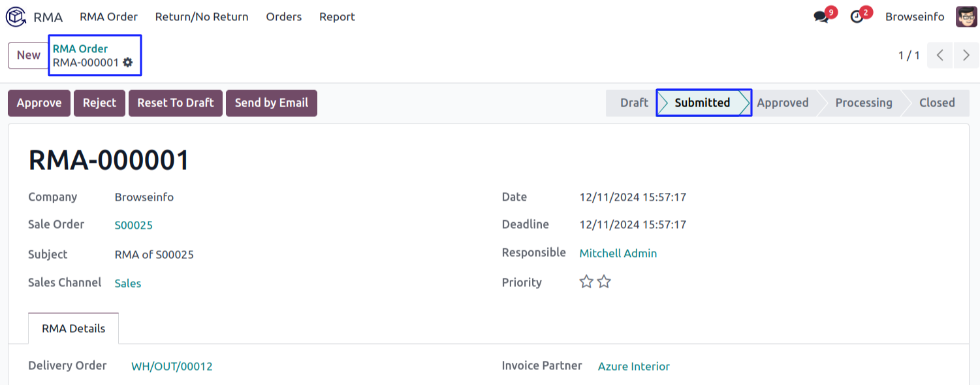Click the RMA Order breadcrumb link

click(x=80, y=49)
